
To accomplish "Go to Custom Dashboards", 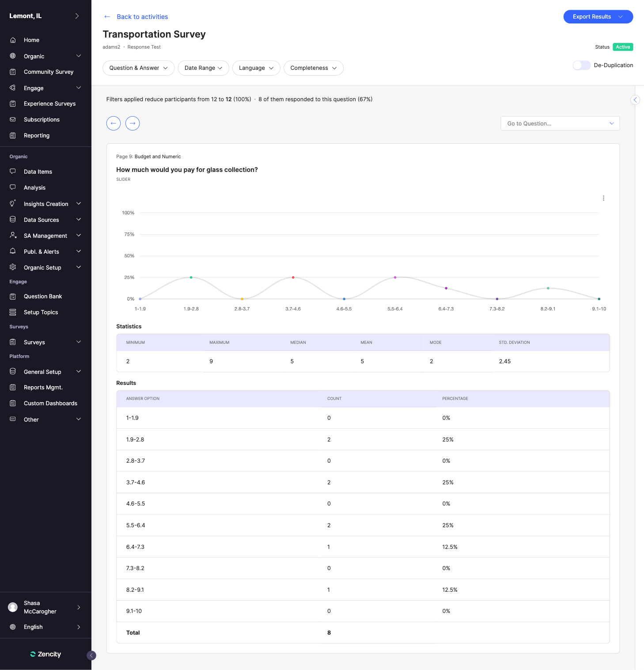I will click(50, 404).
